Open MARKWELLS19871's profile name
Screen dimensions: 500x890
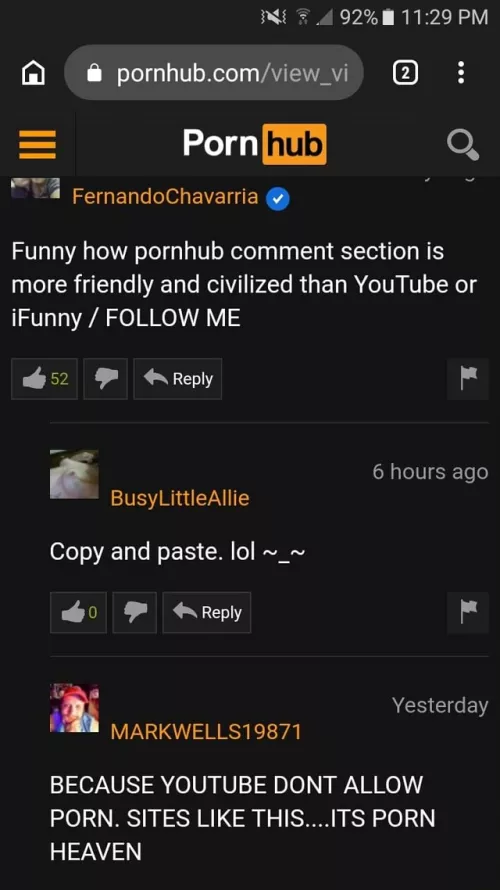206,732
